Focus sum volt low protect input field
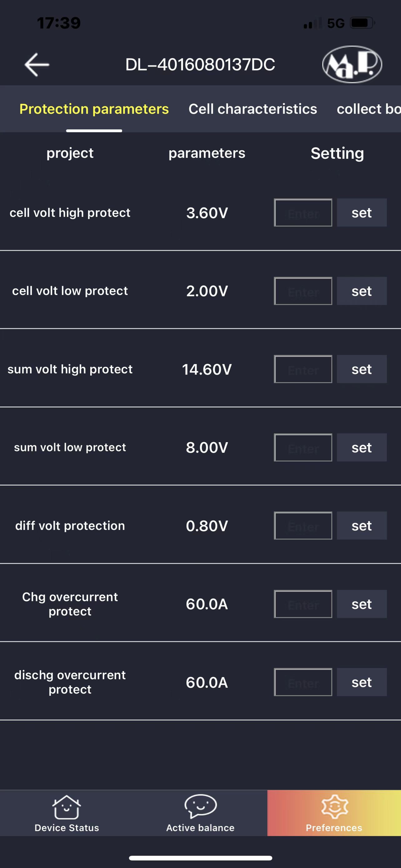The height and width of the screenshot is (868, 401). point(303,447)
